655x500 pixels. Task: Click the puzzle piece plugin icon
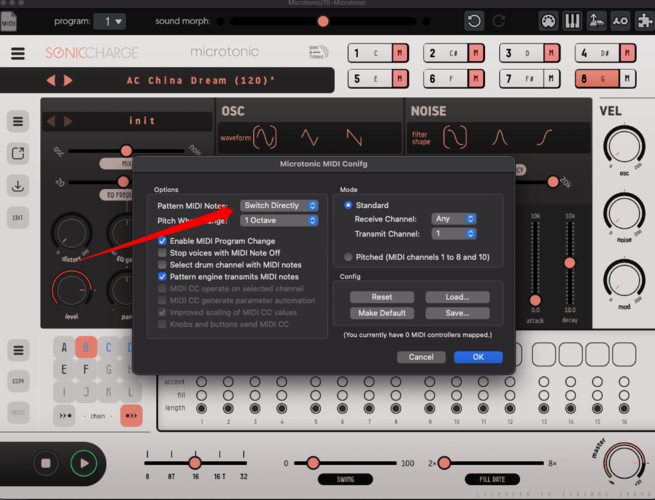[645, 21]
